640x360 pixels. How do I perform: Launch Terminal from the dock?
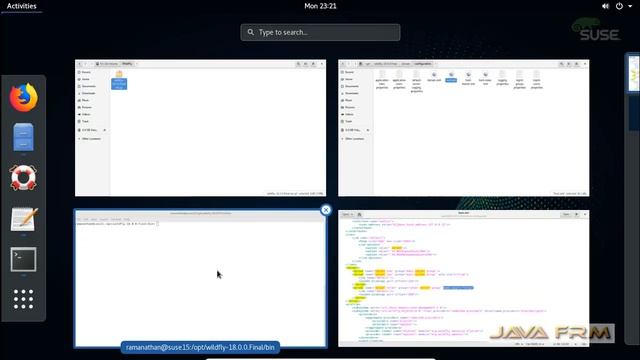pos(23,259)
